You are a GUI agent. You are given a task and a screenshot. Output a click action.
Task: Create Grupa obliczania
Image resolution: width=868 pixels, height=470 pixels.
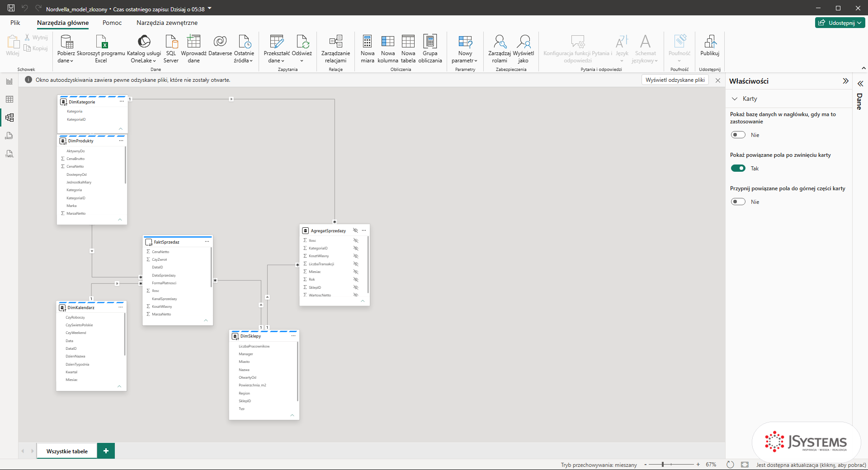point(430,48)
